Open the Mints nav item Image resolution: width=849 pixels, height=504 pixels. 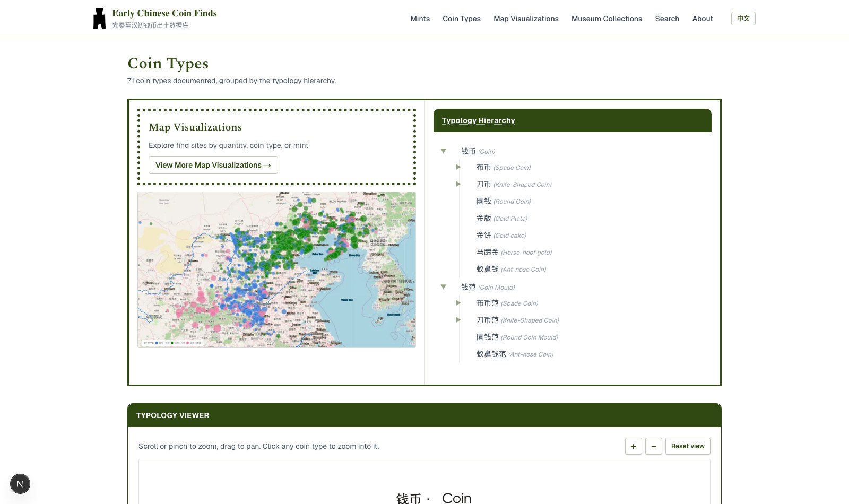pyautogui.click(x=420, y=19)
